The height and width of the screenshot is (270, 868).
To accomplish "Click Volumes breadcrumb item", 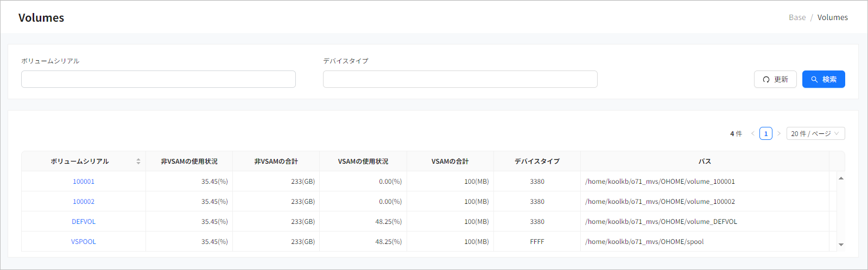I will 833,17.
